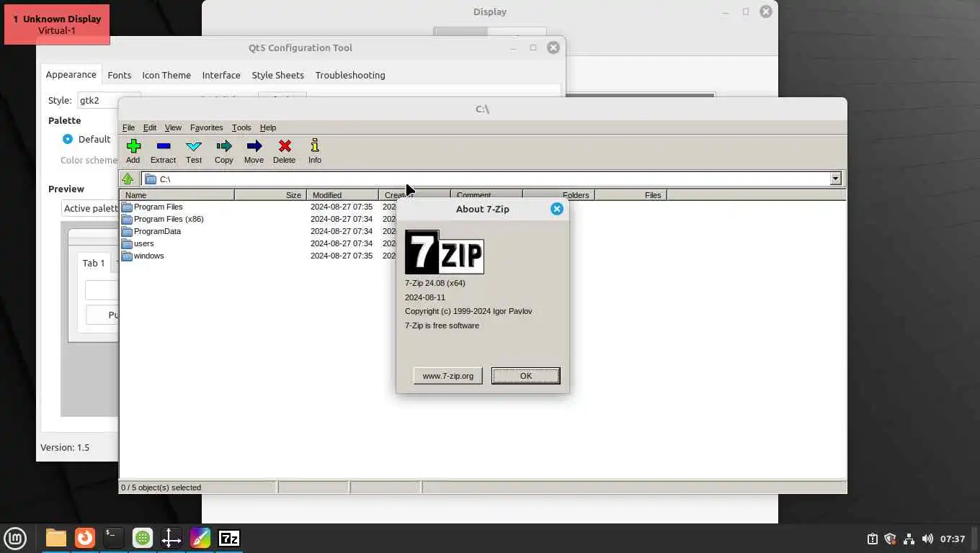Screen dimensions: 980x553
Task: Select the users folder icon
Action: tap(127, 243)
